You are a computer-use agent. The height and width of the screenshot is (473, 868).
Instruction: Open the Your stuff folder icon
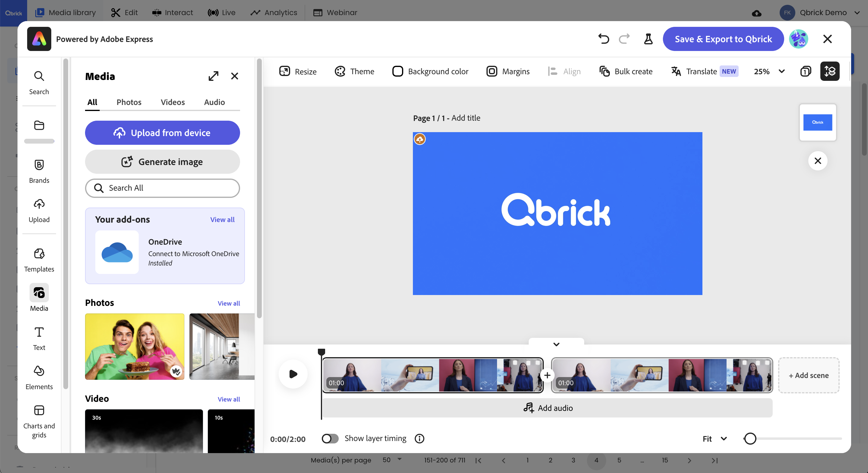39,125
